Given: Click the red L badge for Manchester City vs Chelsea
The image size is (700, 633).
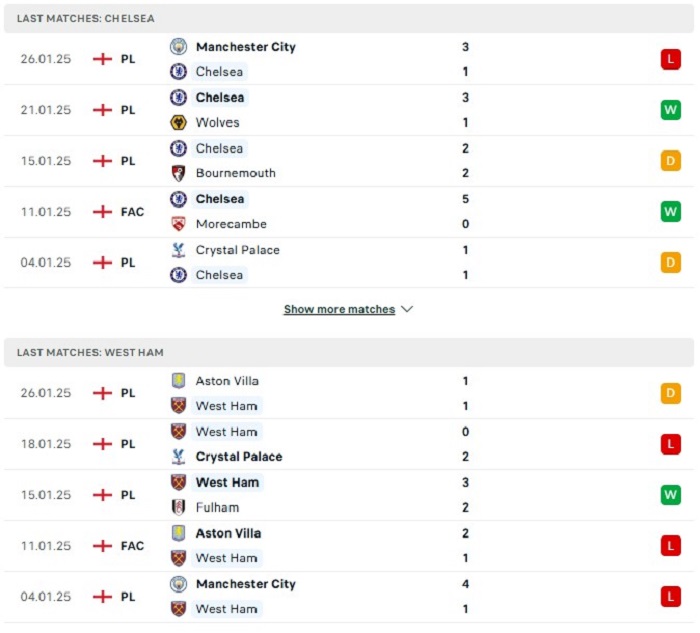Looking at the screenshot, I should tap(671, 59).
